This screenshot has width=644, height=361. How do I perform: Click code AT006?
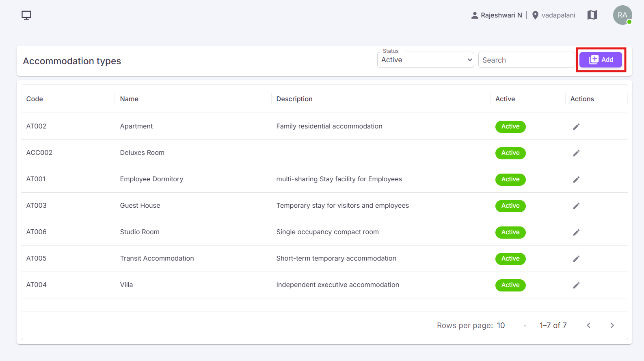pyautogui.click(x=37, y=232)
